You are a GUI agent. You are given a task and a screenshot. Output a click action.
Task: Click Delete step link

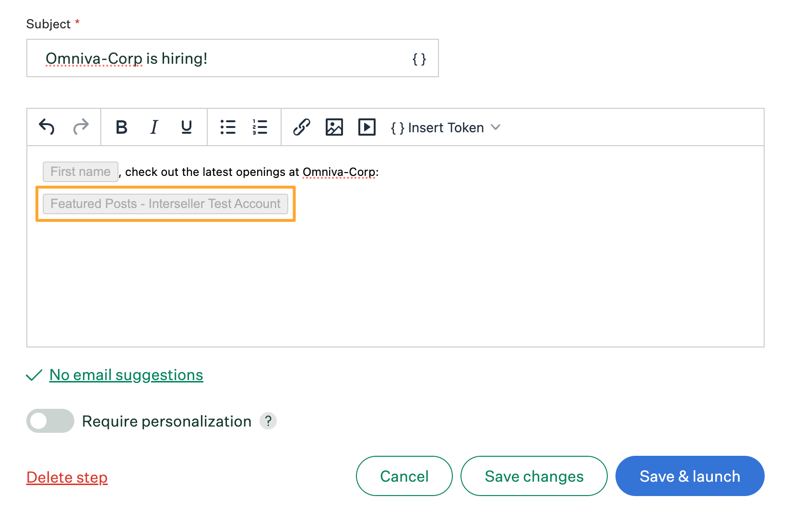[x=67, y=477]
